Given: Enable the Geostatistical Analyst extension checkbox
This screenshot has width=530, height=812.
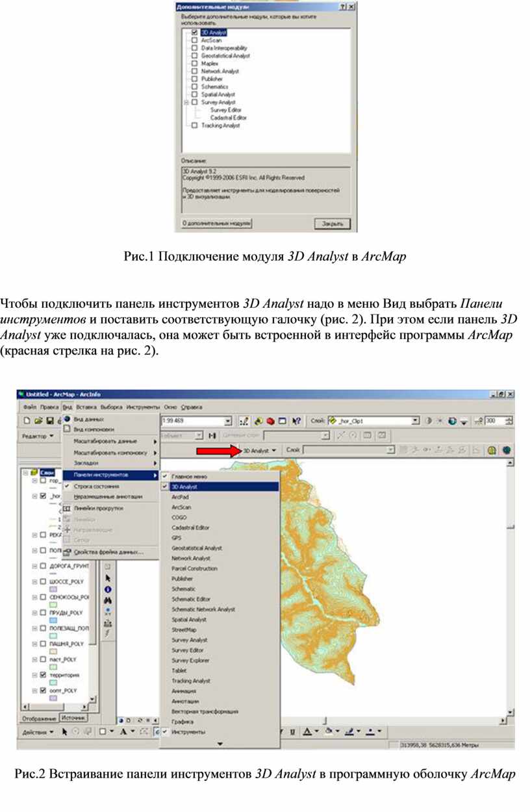Looking at the screenshot, I should [194, 55].
